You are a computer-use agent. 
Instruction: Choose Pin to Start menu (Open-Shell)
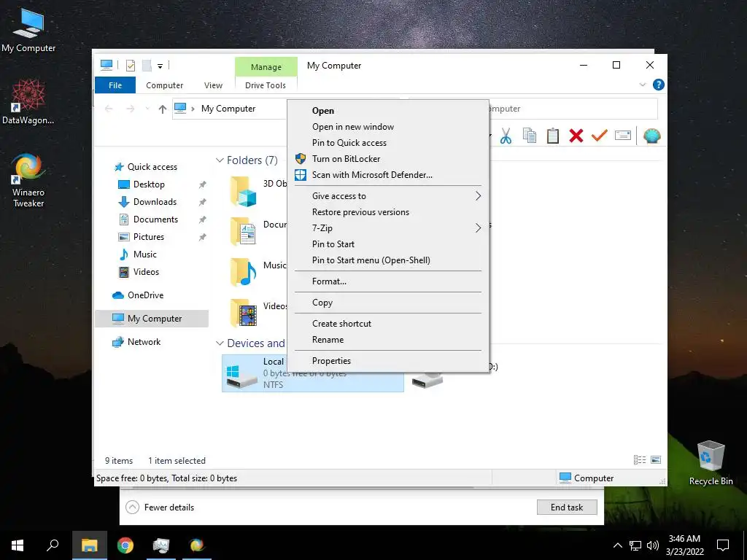click(x=388, y=260)
